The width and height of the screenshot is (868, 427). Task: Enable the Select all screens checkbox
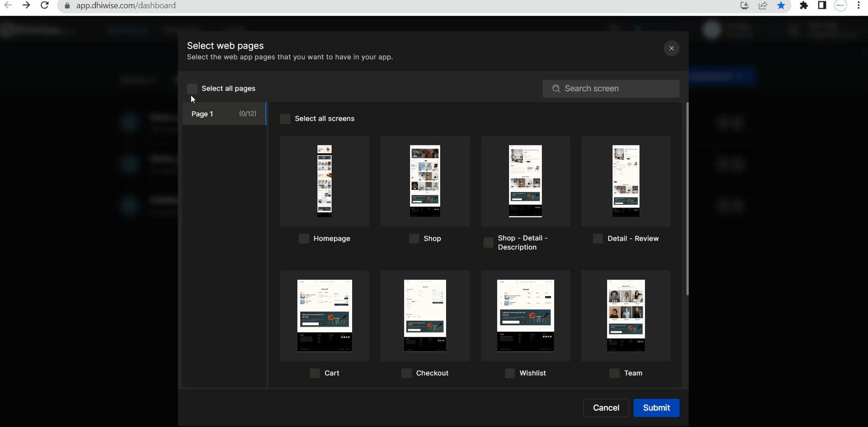(285, 119)
